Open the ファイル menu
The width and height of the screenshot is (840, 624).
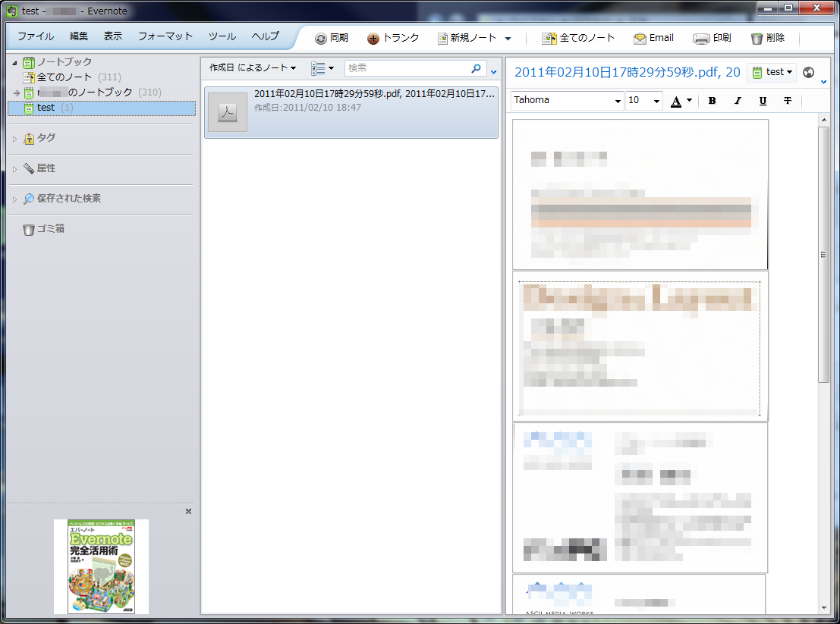(36, 36)
